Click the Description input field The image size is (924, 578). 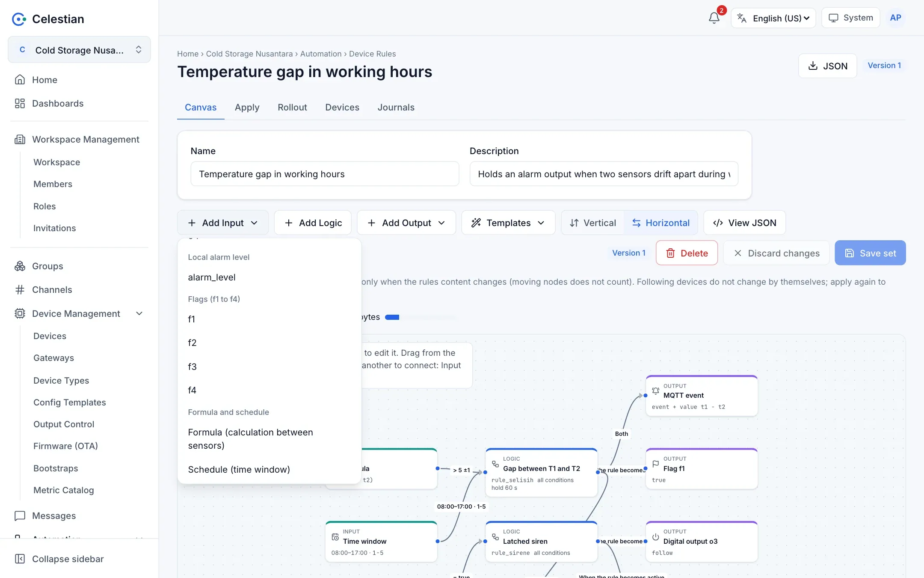[x=604, y=174]
